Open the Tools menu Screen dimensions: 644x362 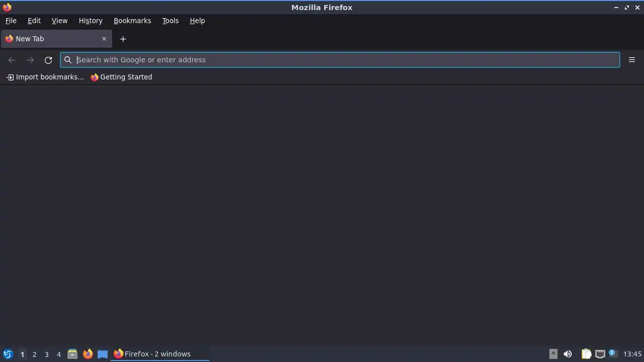coord(170,21)
